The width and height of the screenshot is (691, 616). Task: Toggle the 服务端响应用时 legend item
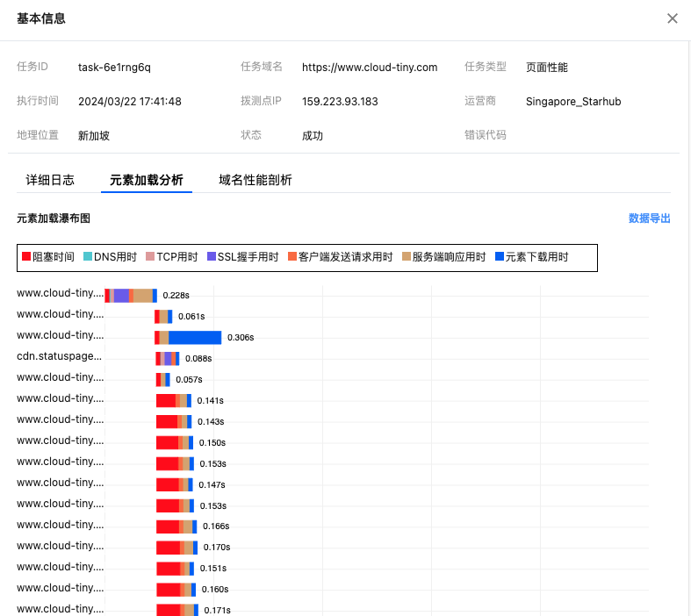[443, 257]
